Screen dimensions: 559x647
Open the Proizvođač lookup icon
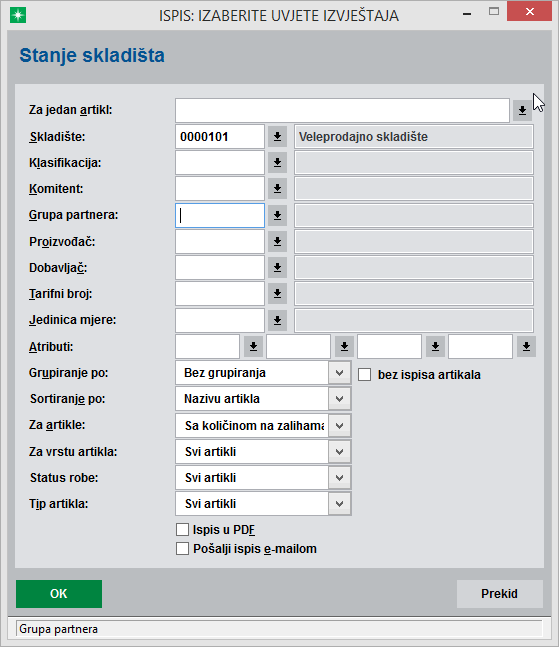277,241
